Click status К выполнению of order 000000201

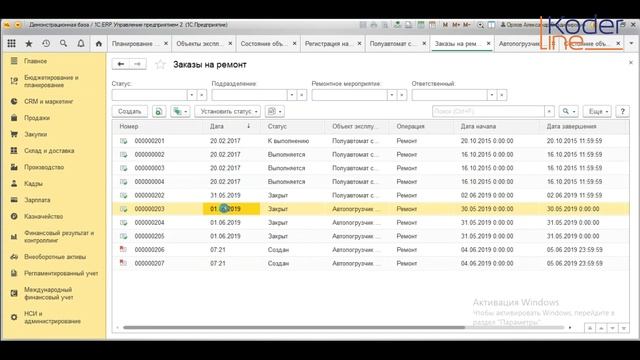point(288,141)
